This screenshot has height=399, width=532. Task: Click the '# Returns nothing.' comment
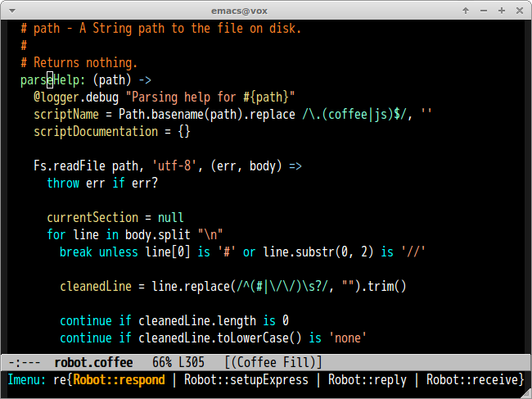pos(79,63)
